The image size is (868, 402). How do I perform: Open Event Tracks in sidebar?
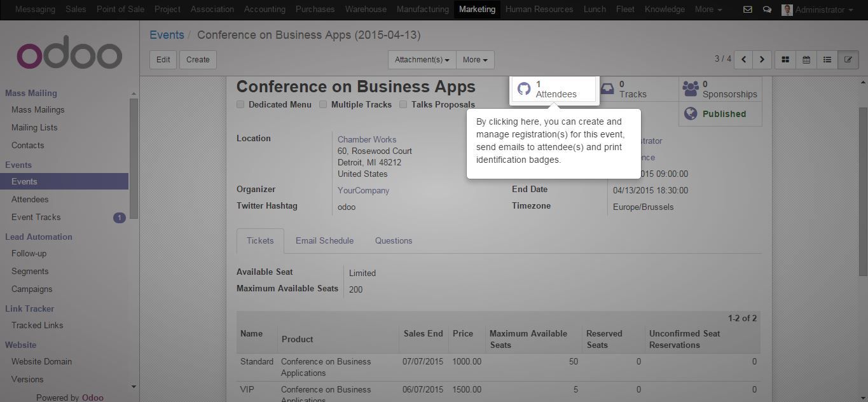point(36,218)
